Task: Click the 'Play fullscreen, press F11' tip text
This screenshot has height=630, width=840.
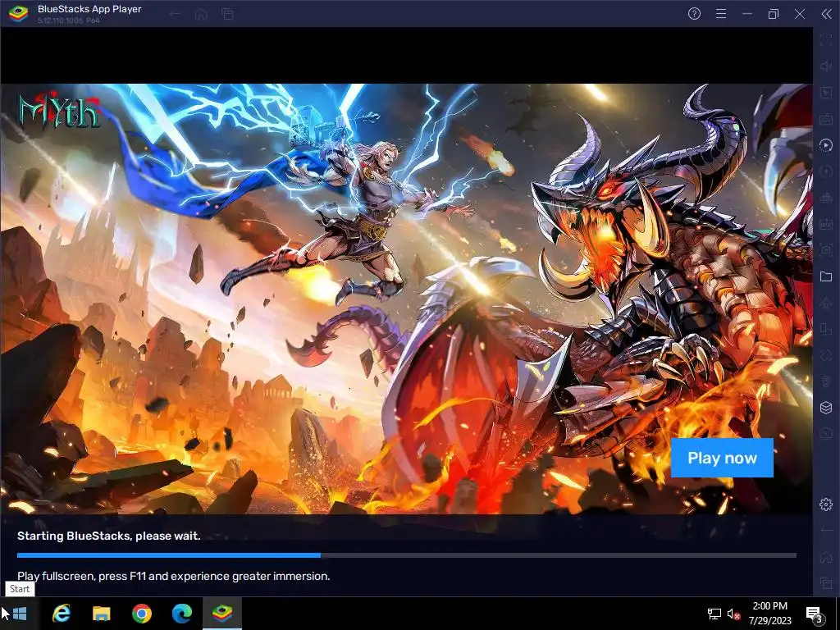Action: [174, 577]
